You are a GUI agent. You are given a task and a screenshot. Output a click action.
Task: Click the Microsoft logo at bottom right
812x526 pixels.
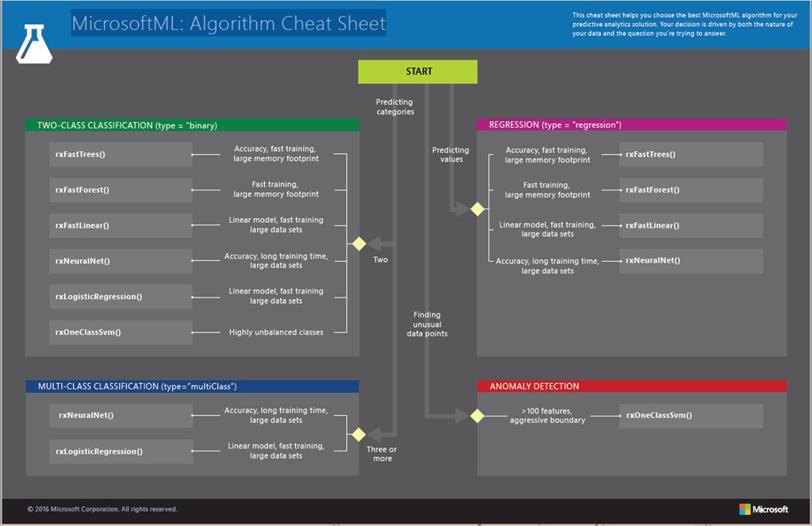[765, 509]
